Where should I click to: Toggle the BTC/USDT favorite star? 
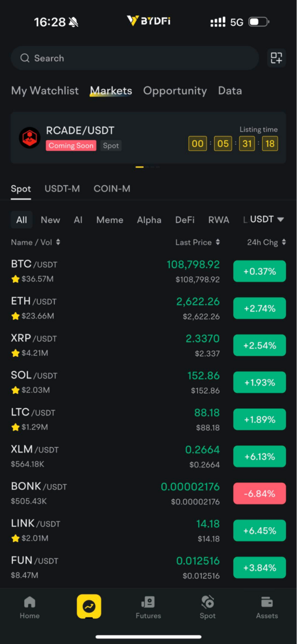pyautogui.click(x=16, y=279)
